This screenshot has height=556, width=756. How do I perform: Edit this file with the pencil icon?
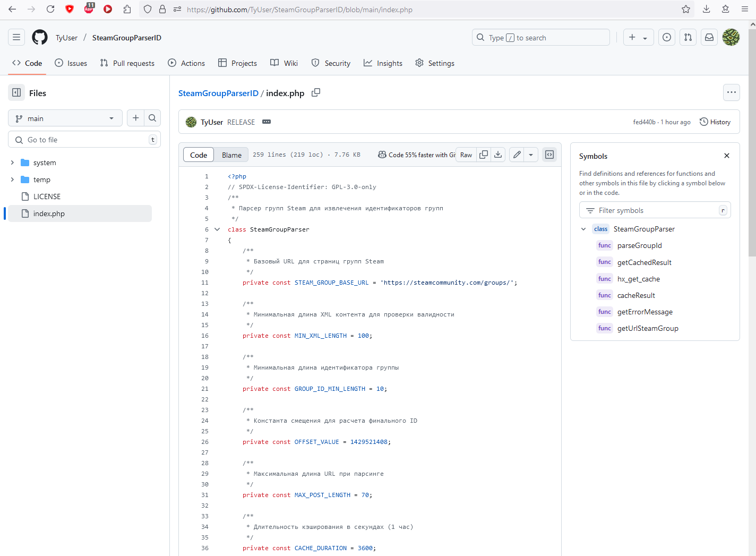(x=517, y=155)
